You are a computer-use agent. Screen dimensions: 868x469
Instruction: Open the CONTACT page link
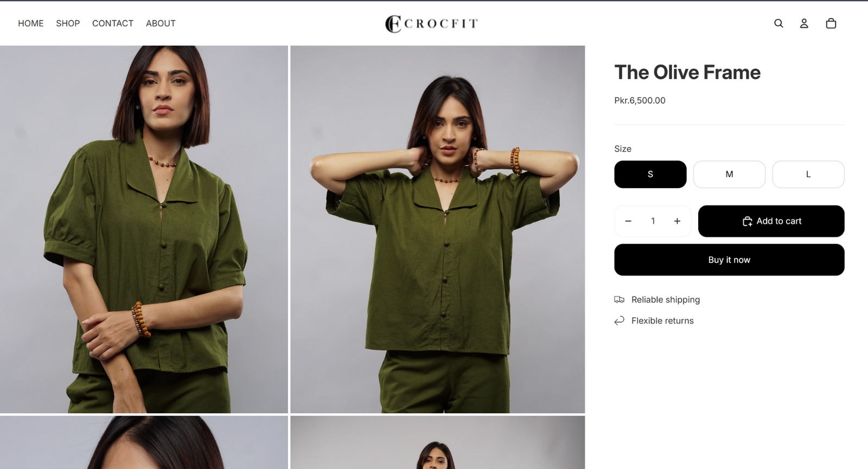point(113,23)
